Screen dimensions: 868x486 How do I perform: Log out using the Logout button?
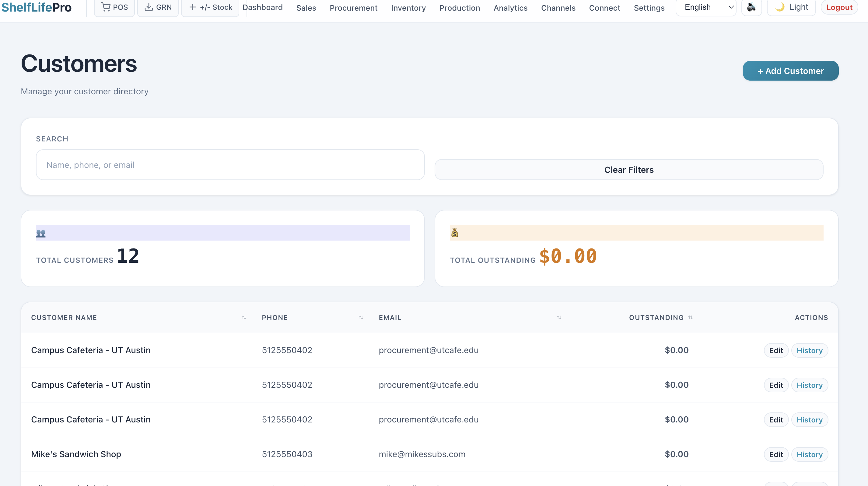coord(839,7)
